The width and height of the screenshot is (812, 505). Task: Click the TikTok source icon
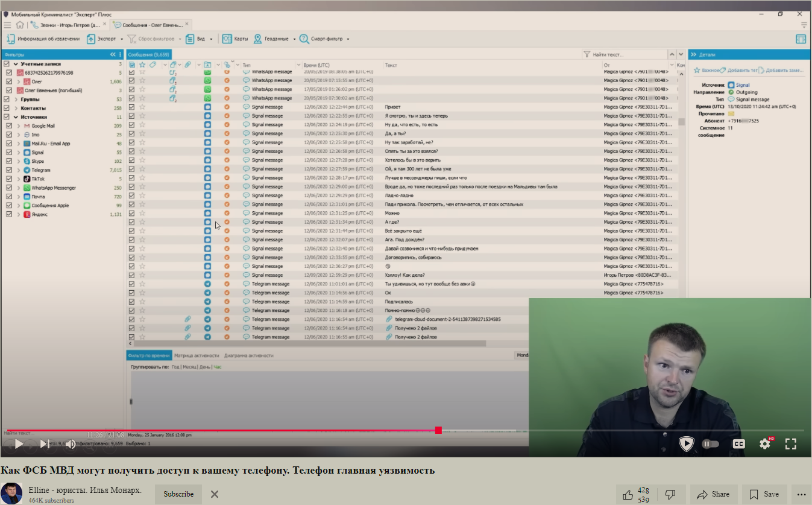point(27,179)
